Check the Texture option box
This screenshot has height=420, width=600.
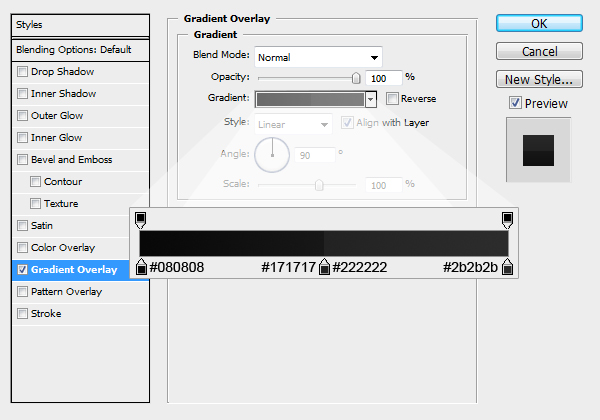35,203
